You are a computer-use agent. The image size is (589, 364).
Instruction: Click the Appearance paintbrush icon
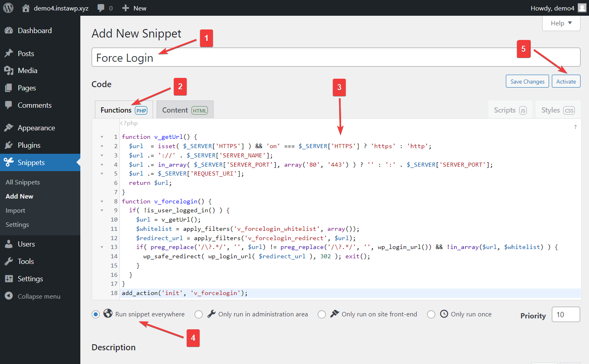click(x=9, y=128)
